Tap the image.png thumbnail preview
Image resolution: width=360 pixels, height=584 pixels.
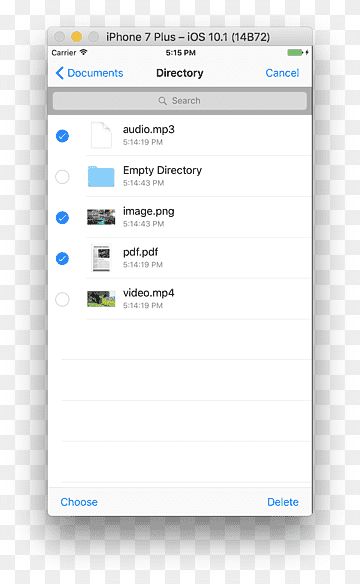[101, 217]
